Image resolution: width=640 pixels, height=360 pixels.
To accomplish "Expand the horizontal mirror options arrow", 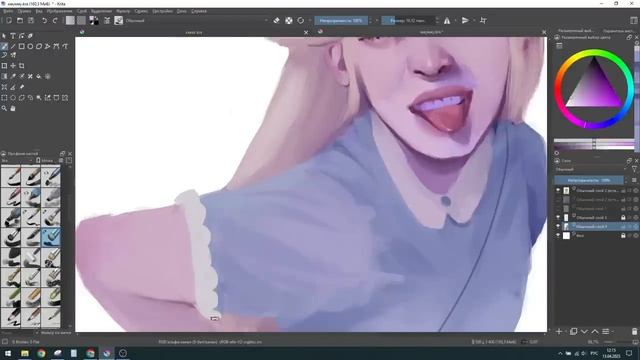I will click(x=456, y=20).
